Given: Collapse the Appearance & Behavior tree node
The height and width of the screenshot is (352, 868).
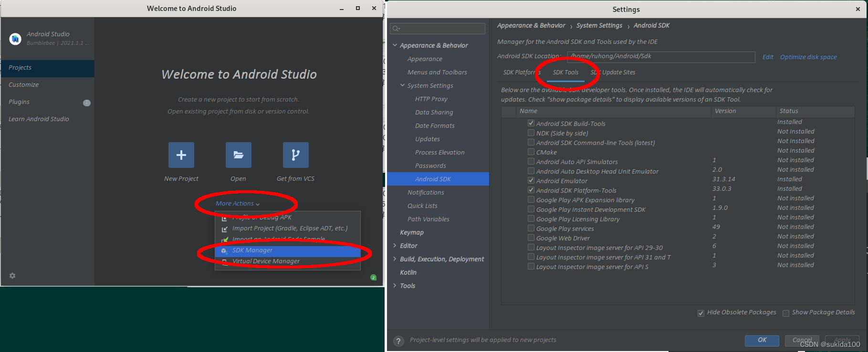Looking at the screenshot, I should click(x=395, y=45).
